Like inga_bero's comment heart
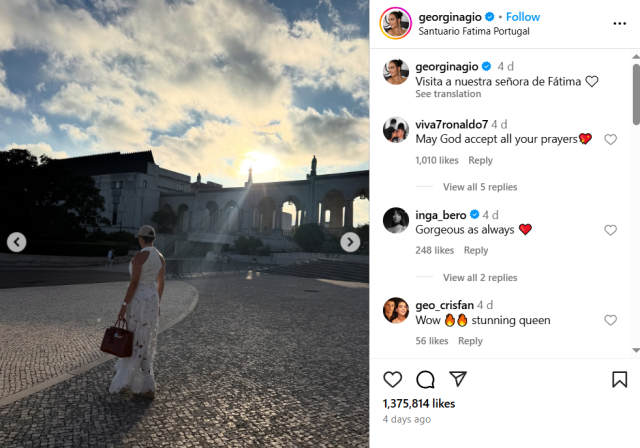This screenshot has width=640, height=448. pos(610,230)
